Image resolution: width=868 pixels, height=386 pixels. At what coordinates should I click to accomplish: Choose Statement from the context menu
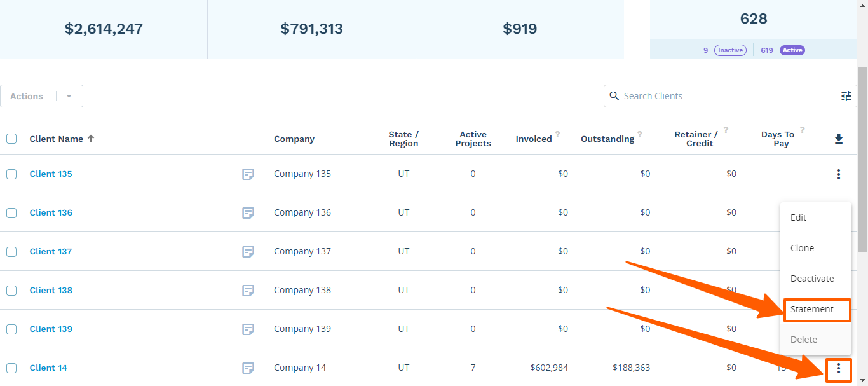[x=816, y=309]
